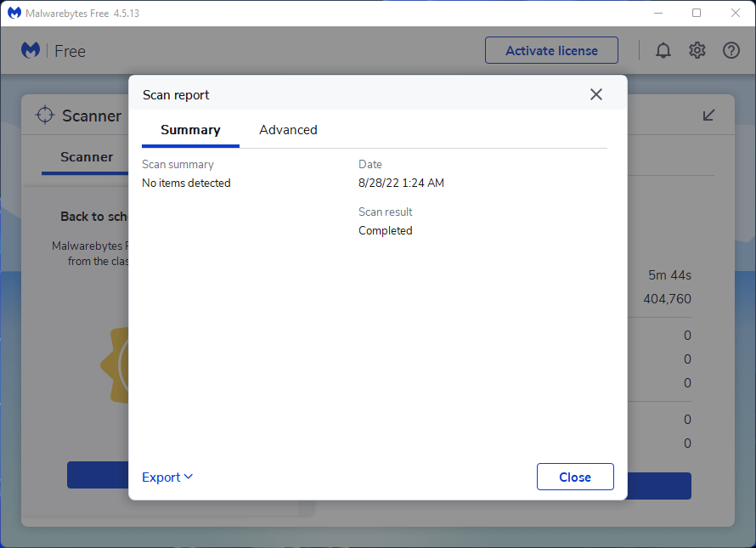This screenshot has width=756, height=548.
Task: Select the Summary tab
Action: point(190,130)
